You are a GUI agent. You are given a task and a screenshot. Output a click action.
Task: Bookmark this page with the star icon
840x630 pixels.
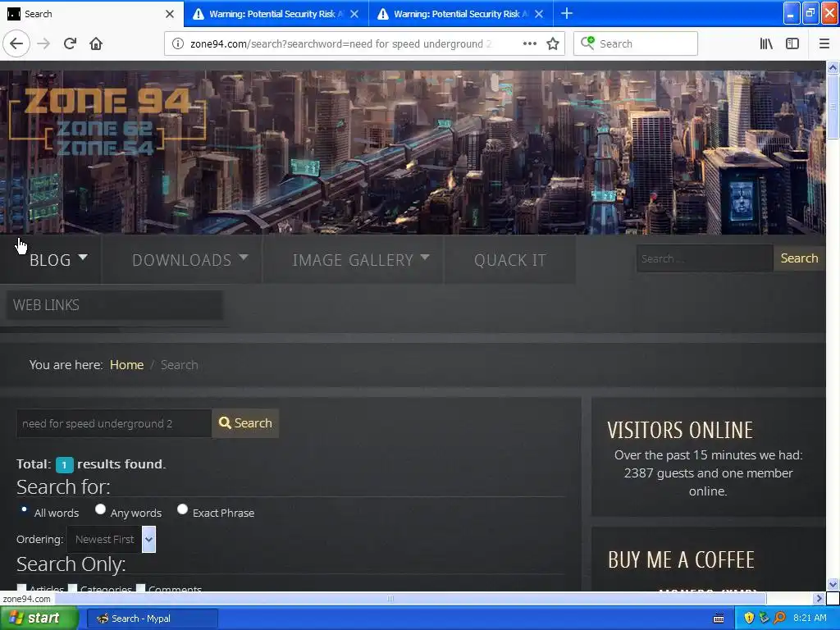point(553,43)
